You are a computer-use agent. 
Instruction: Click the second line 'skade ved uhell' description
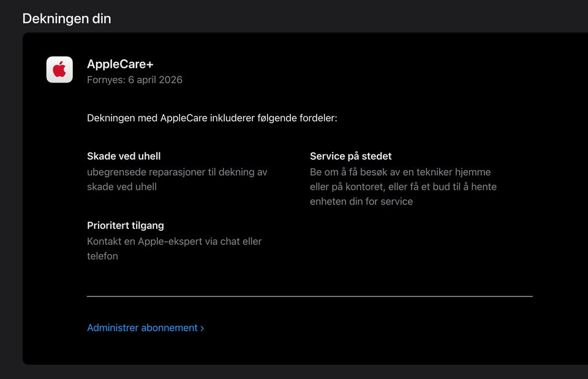pyautogui.click(x=122, y=187)
